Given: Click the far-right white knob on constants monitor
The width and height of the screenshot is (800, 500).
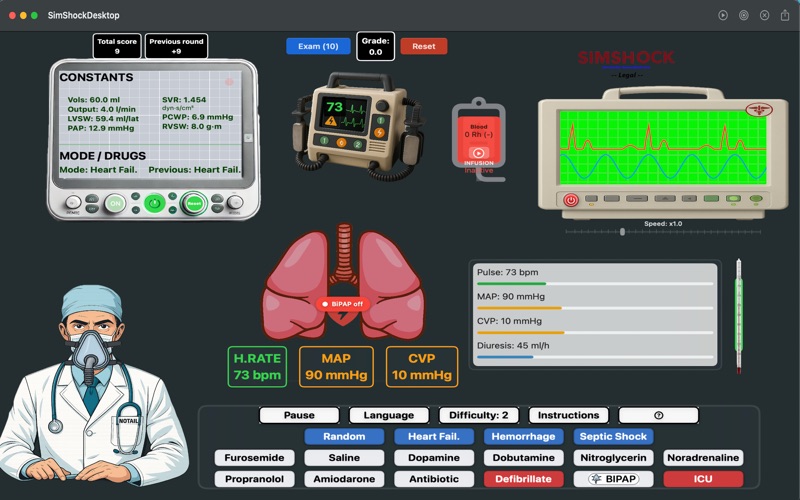Looking at the screenshot, I should (x=235, y=203).
